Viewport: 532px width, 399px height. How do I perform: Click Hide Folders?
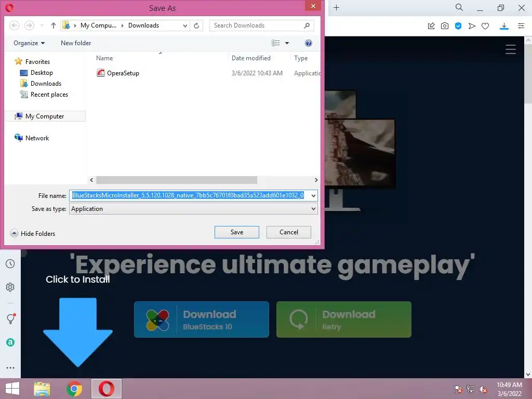pos(33,233)
